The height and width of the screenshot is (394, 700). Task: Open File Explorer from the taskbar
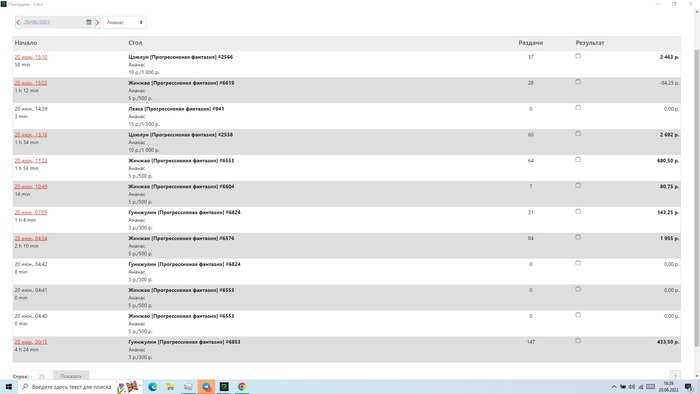pos(171,387)
